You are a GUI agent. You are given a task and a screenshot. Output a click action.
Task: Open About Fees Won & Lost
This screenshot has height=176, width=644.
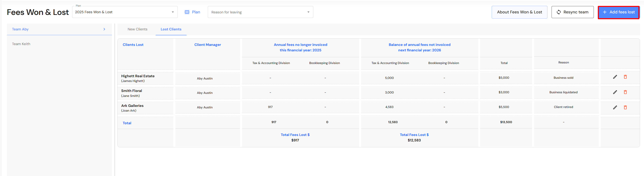click(519, 12)
